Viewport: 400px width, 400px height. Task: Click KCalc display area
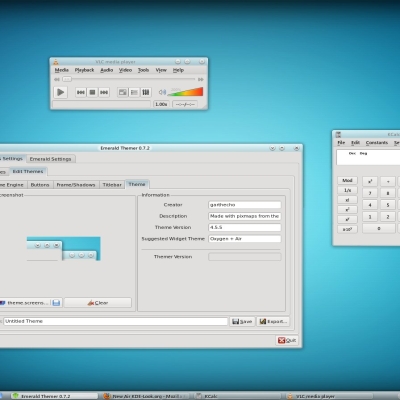pos(368,157)
